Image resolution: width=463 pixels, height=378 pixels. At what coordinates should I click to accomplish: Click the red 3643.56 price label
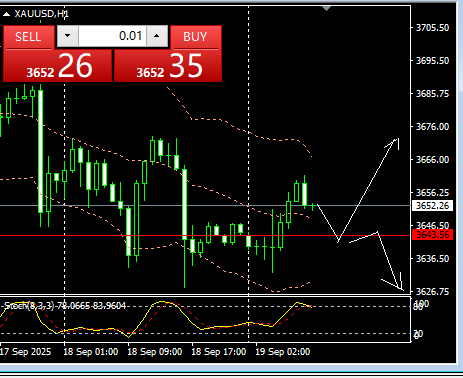[x=432, y=235]
